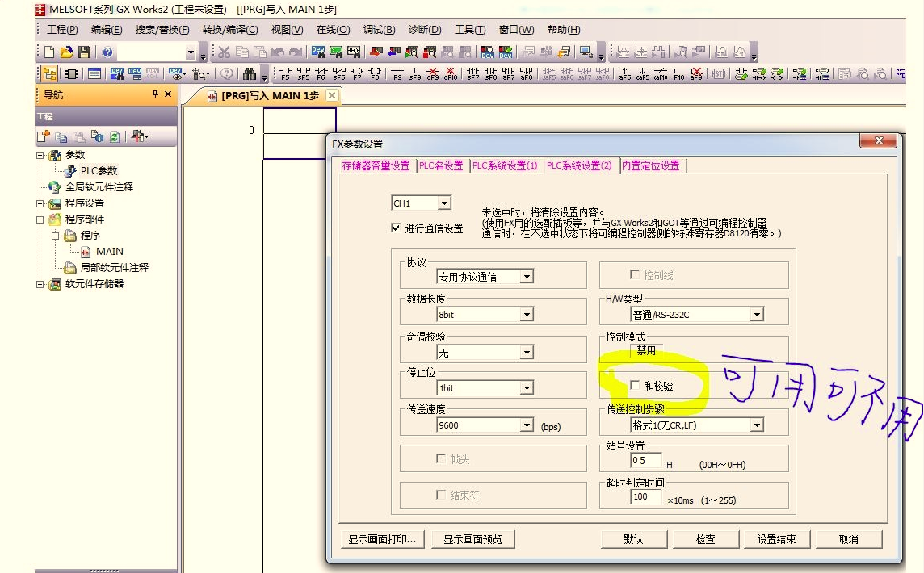The width and height of the screenshot is (924, 573).
Task: Click the blue Help question mark icon
Action: coord(108,52)
